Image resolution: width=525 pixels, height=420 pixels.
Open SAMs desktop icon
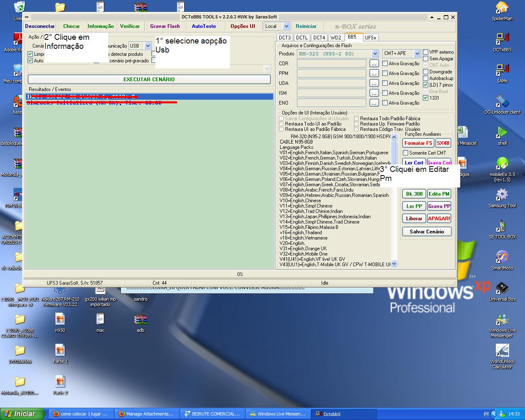(x=502, y=73)
